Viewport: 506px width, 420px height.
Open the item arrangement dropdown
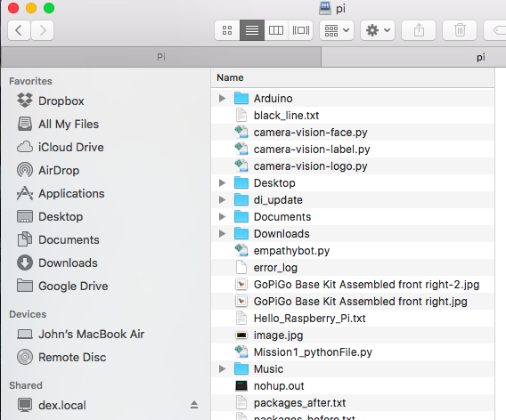[337, 30]
